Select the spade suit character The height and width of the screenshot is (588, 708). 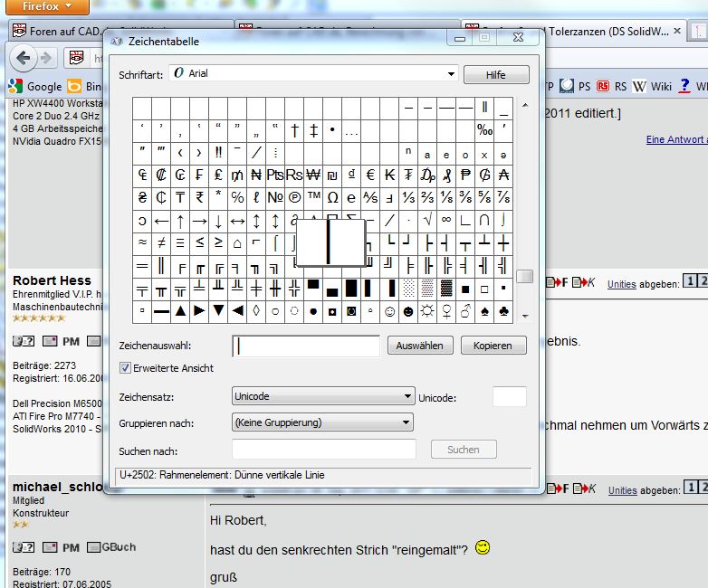[x=484, y=312]
